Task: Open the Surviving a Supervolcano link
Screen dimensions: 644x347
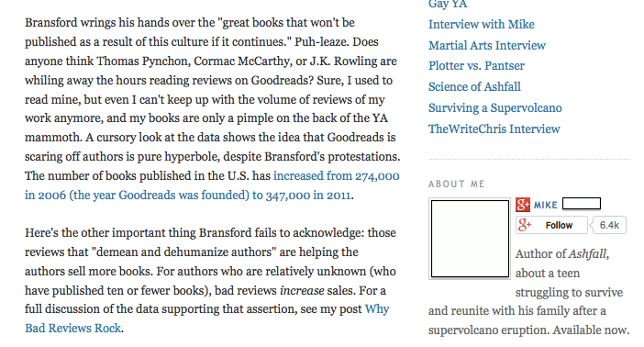Action: [494, 107]
